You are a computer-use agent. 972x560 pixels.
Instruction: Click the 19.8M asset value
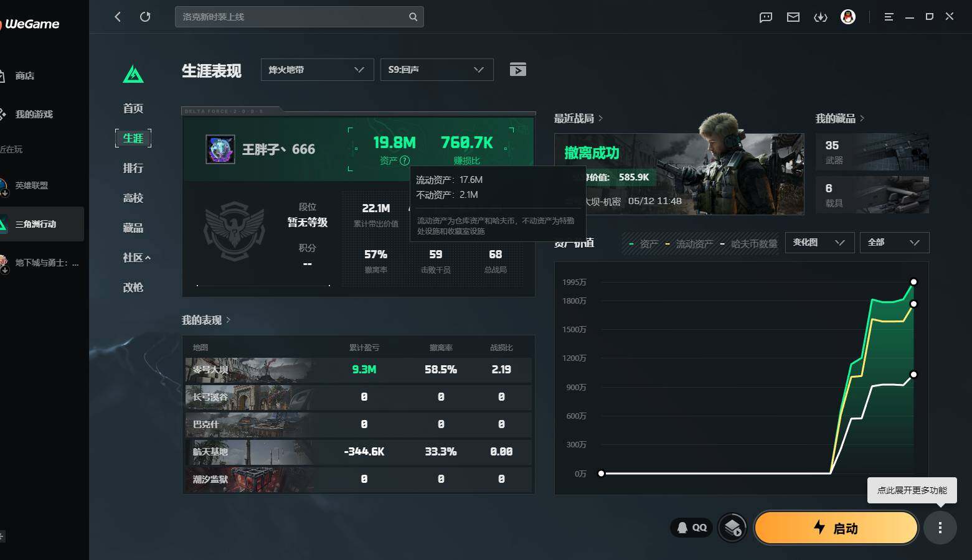(394, 143)
